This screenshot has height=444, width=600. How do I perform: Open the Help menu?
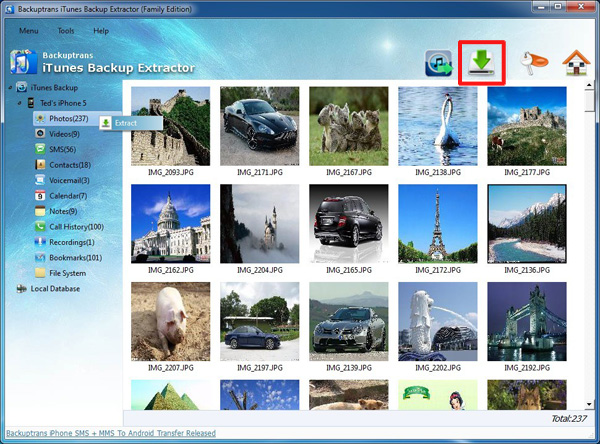click(101, 31)
